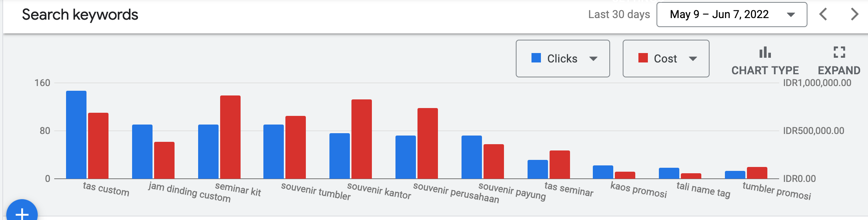This screenshot has width=868, height=220.
Task: Click the jam dinding custom axis label
Action: [189, 192]
